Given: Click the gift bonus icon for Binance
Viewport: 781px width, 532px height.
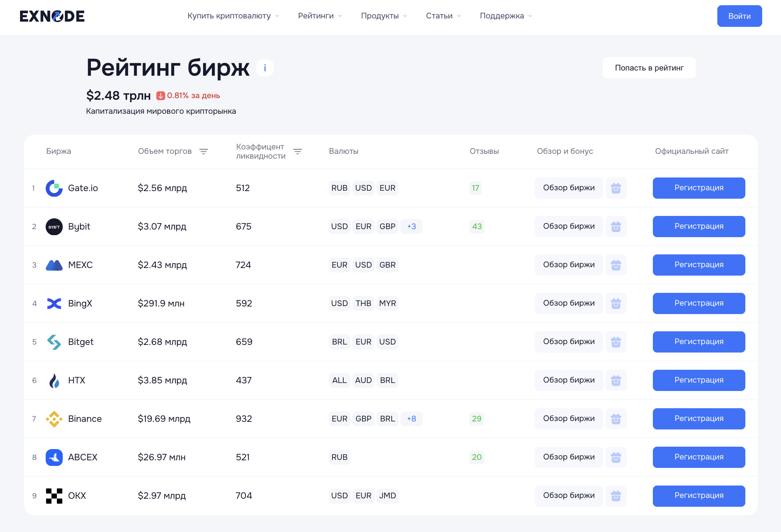Looking at the screenshot, I should coord(616,419).
